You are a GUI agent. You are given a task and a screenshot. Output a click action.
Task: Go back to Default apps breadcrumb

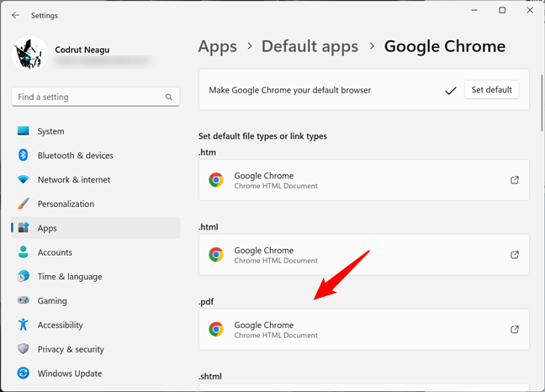tap(310, 46)
